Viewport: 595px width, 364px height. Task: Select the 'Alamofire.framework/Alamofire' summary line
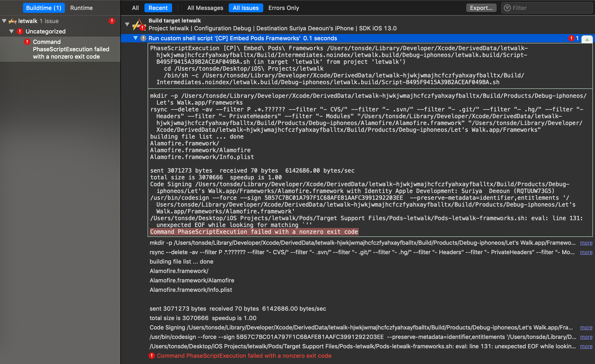[192, 280]
